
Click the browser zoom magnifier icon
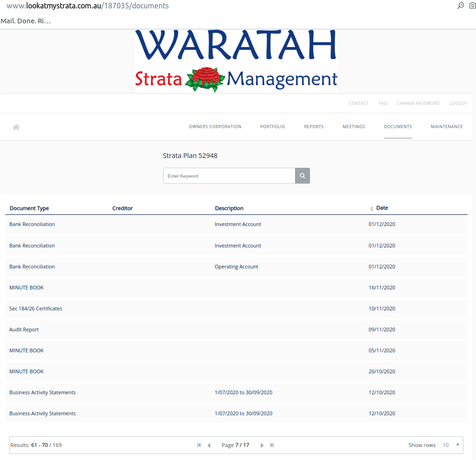point(461,6)
